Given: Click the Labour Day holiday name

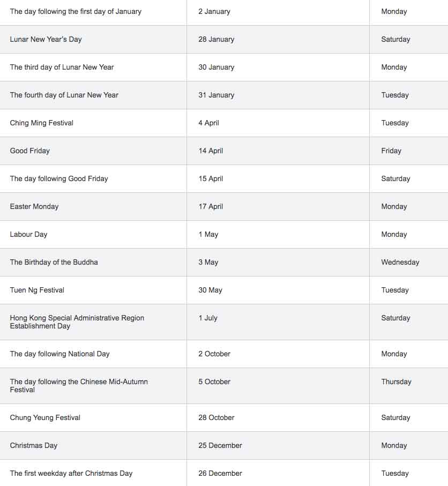Looking at the screenshot, I should pyautogui.click(x=29, y=234).
